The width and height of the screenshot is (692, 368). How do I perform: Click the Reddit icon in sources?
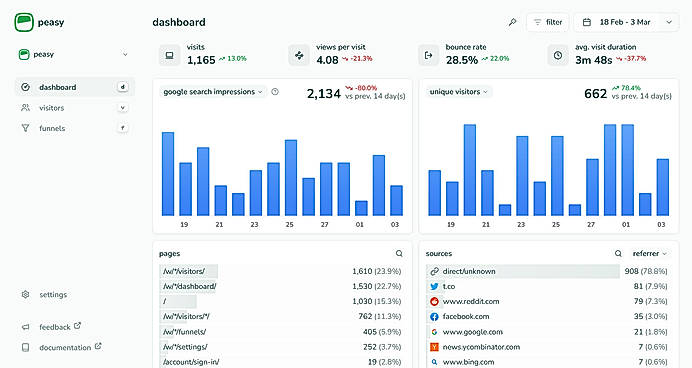click(434, 301)
